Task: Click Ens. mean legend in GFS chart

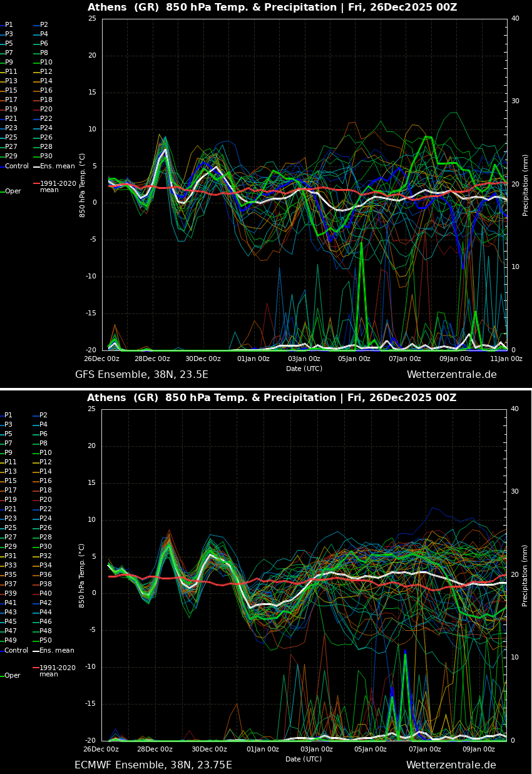Action: (57, 166)
